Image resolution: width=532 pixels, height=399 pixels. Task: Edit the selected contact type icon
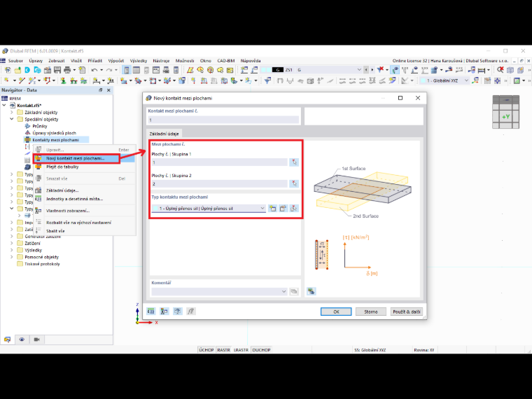pyautogui.click(x=283, y=209)
